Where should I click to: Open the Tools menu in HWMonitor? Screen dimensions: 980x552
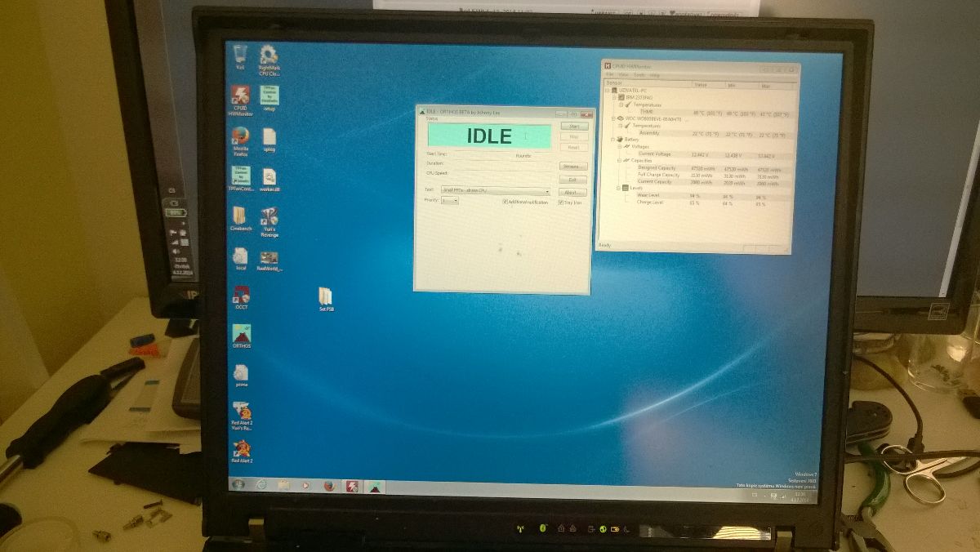pos(639,74)
